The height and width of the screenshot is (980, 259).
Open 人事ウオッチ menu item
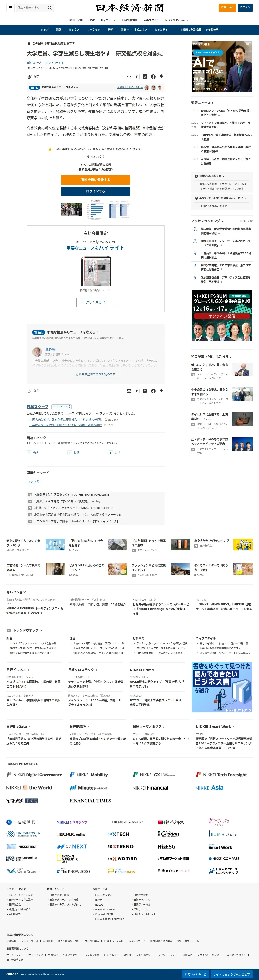pos(151,20)
